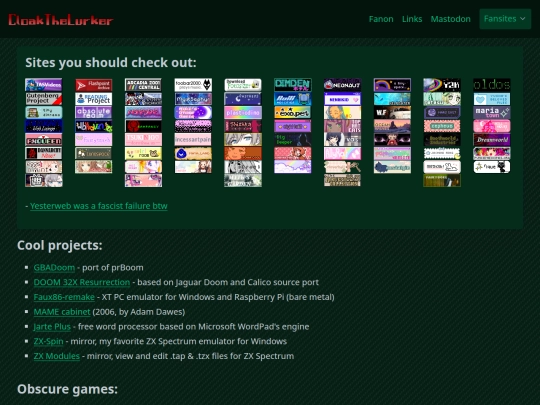Open the W.F car badge
The image size is (540, 405).
392,112
